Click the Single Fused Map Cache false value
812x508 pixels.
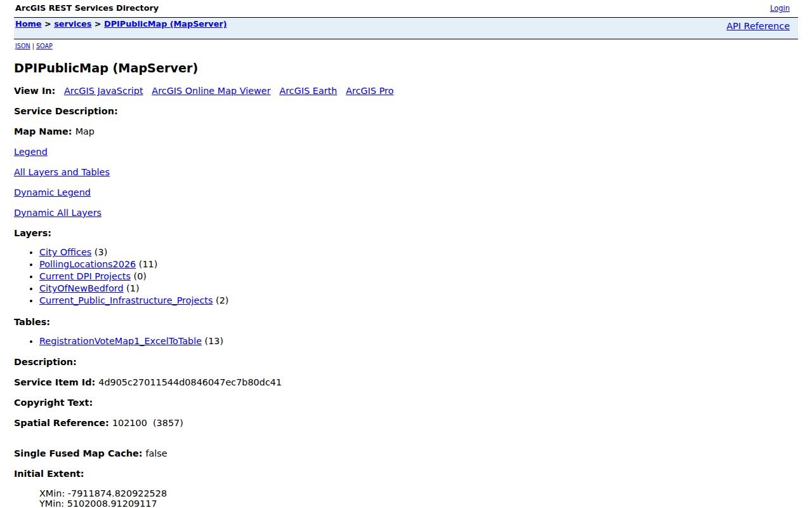(156, 453)
